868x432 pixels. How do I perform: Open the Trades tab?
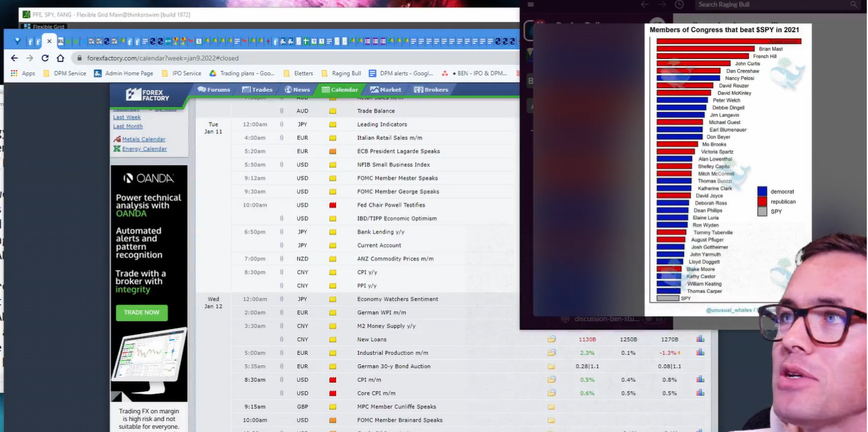257,89
